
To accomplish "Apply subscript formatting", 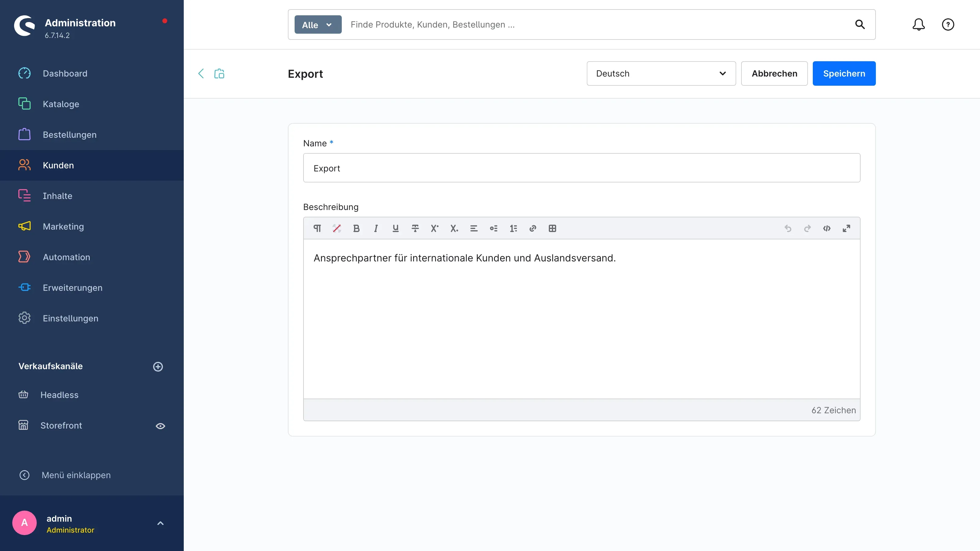I will pos(454,228).
